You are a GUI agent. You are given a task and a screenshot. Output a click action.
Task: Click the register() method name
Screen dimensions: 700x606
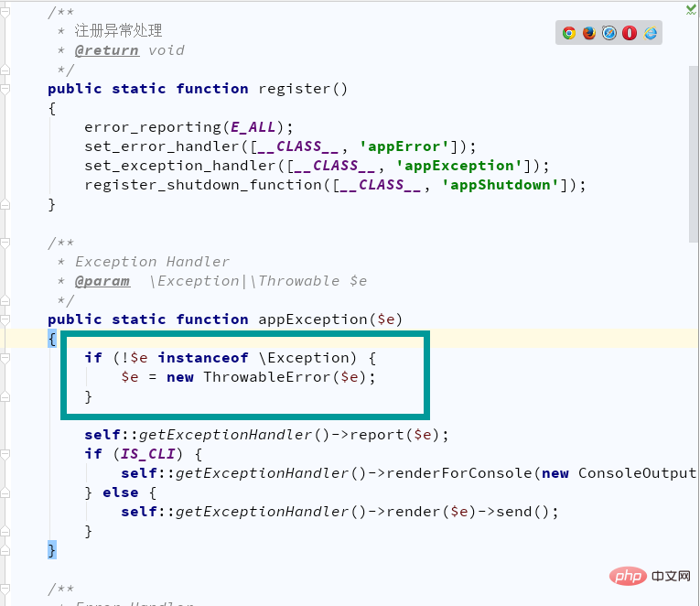point(295,89)
